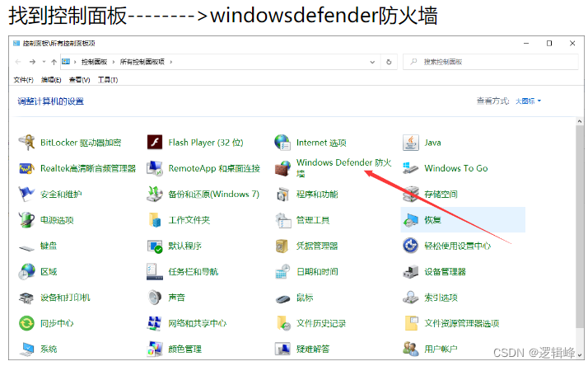Open 系统 computer icon
This screenshot has height=366, width=588.
pos(26,350)
